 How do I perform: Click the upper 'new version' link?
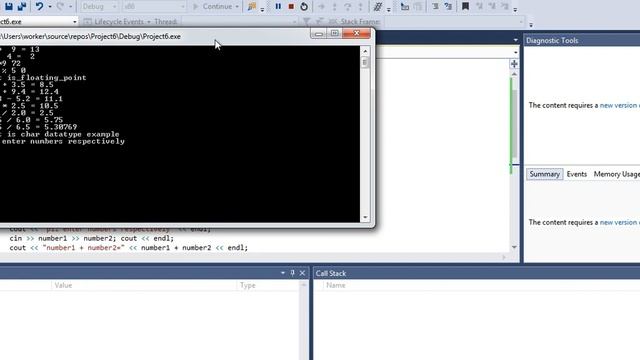(x=618, y=105)
